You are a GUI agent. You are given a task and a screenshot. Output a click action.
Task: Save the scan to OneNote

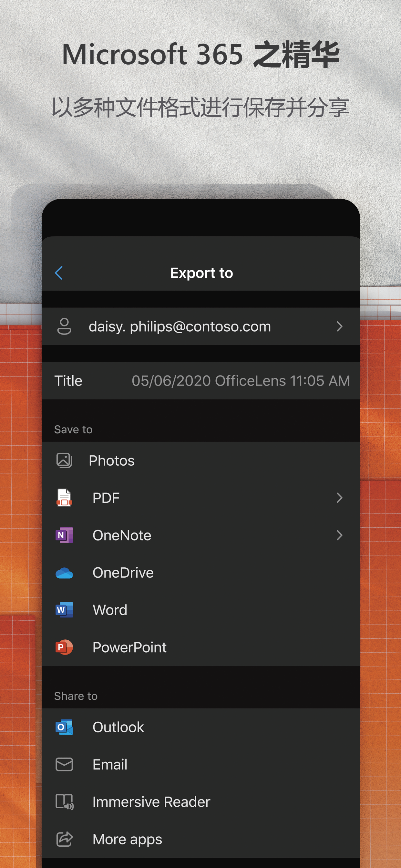tap(201, 535)
